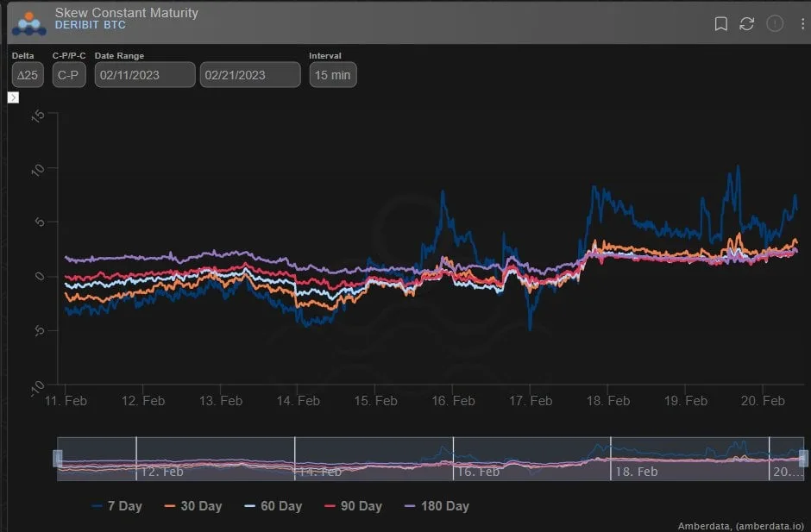
Task: Refresh the chart data
Action: tap(746, 24)
